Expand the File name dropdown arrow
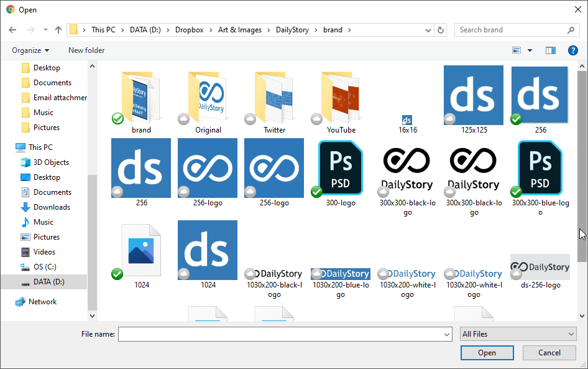The image size is (588, 369). 447,334
